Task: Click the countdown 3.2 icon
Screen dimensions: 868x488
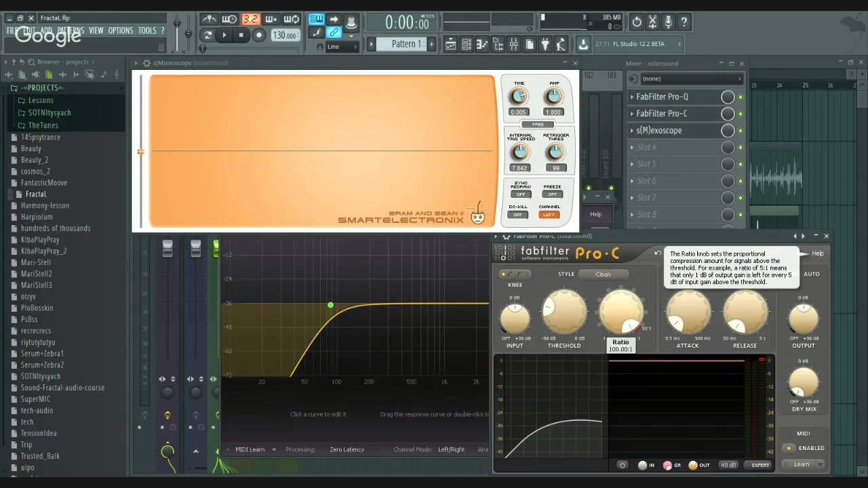Action: tap(251, 19)
